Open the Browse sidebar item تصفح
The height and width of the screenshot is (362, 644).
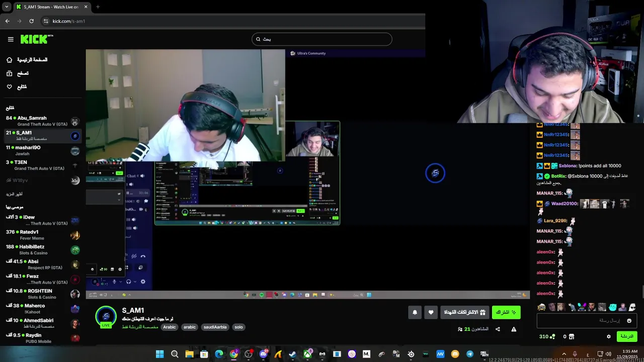coord(18,73)
